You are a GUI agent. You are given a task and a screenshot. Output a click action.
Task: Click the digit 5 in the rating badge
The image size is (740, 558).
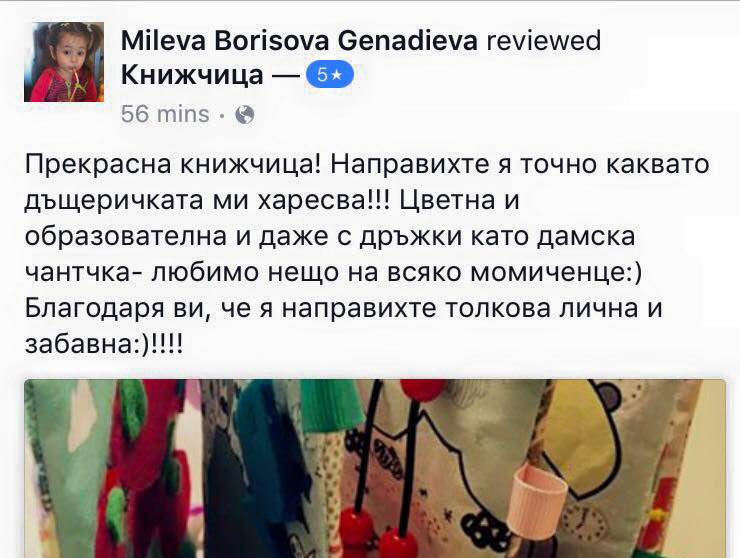[x=322, y=75]
